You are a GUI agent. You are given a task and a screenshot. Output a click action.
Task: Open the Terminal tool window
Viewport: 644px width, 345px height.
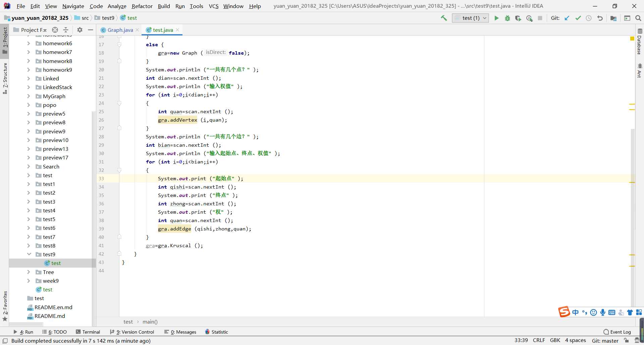(88, 332)
